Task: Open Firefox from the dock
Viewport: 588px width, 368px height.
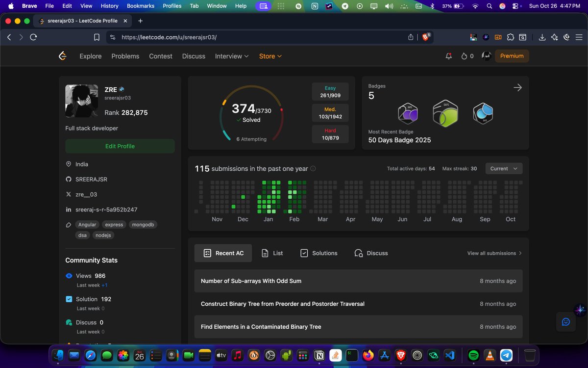Action: click(368, 355)
